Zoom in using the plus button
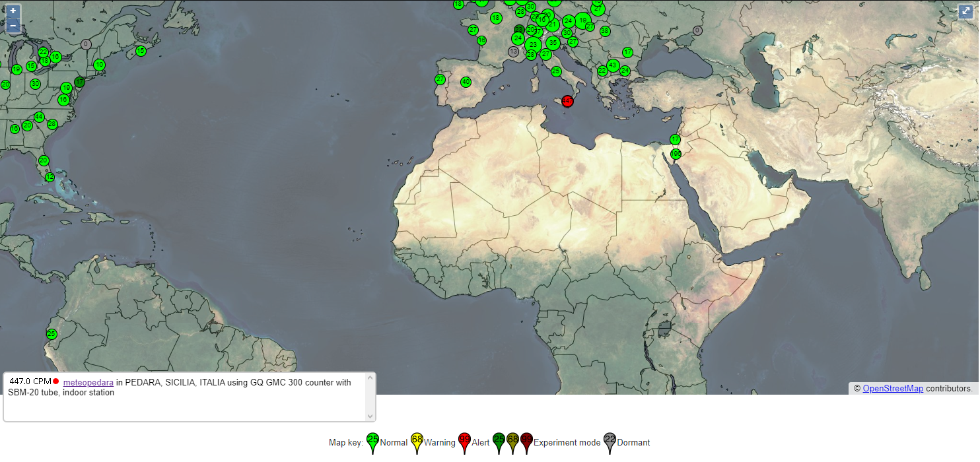The image size is (980, 462). point(13,11)
